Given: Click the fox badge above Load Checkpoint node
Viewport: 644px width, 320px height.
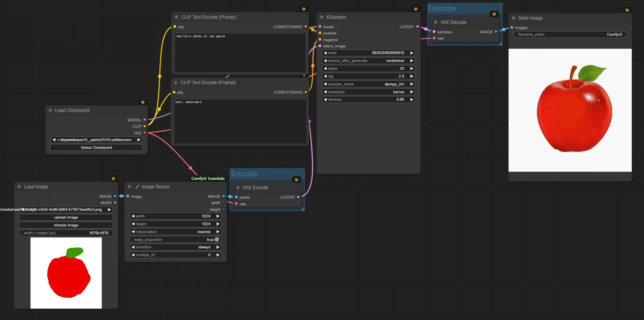Looking at the screenshot, I should coord(143,102).
